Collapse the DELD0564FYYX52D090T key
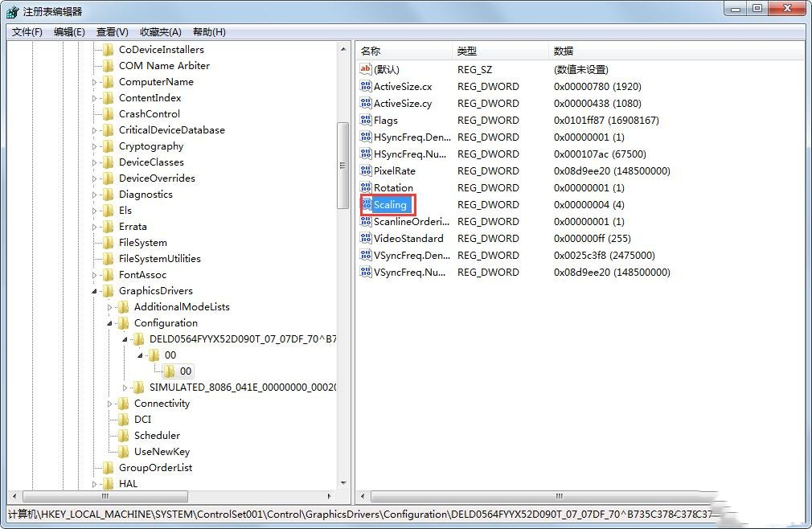This screenshot has width=812, height=529. tap(125, 339)
